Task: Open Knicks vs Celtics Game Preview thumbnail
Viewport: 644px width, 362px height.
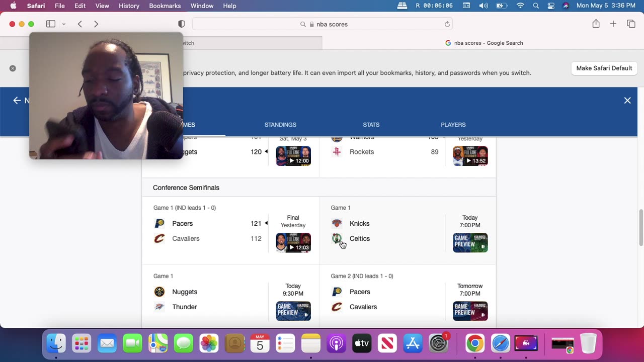Action: 470,243
